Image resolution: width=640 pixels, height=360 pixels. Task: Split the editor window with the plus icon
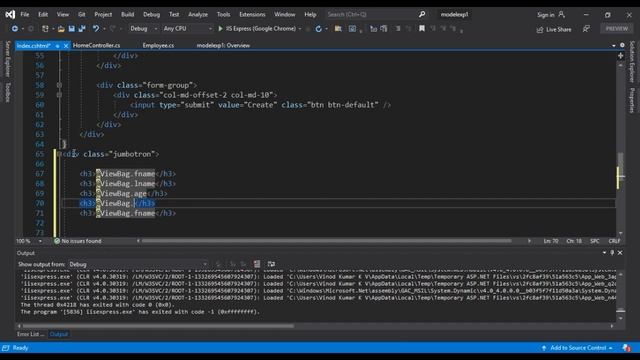pyautogui.click(x=620, y=56)
